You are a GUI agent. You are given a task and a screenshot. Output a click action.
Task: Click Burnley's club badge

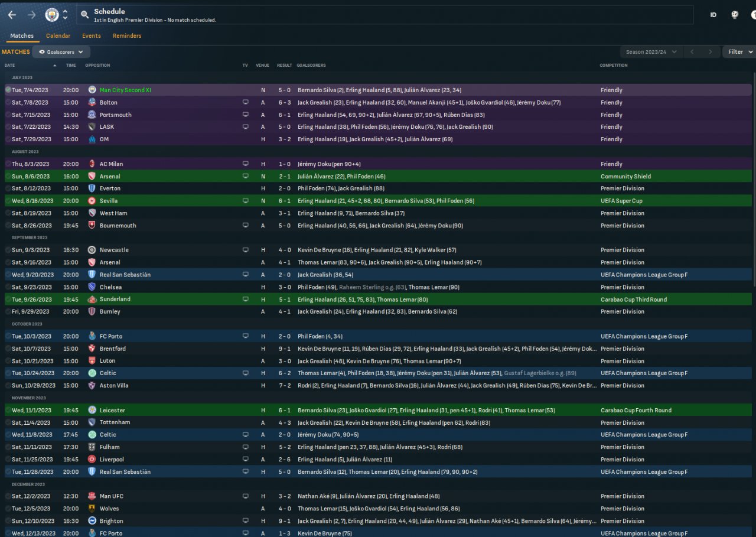(92, 311)
